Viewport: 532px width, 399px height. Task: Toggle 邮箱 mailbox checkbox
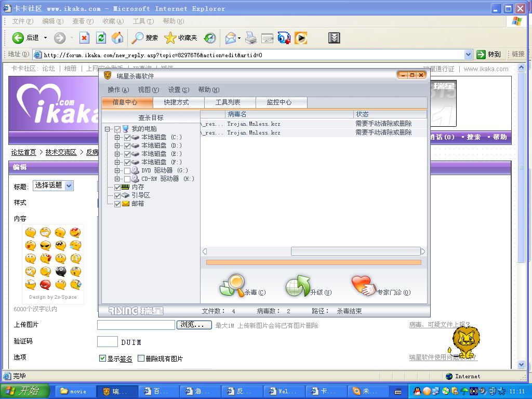coord(117,204)
